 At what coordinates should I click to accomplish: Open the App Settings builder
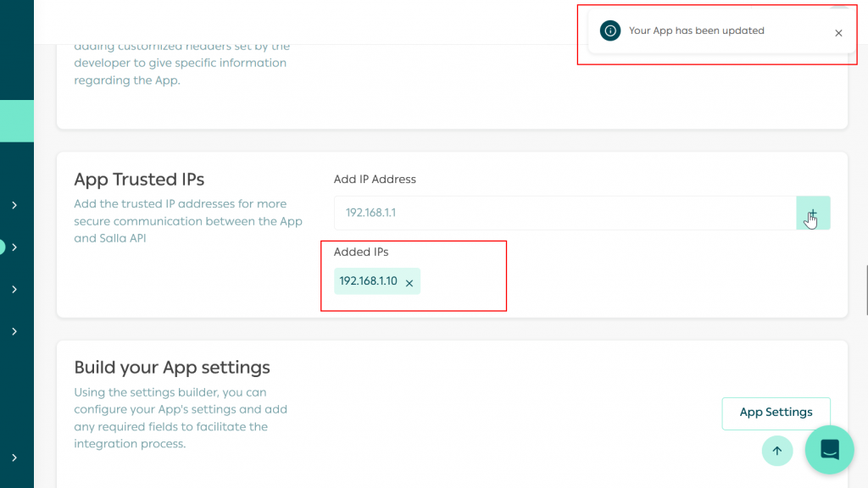pos(776,413)
